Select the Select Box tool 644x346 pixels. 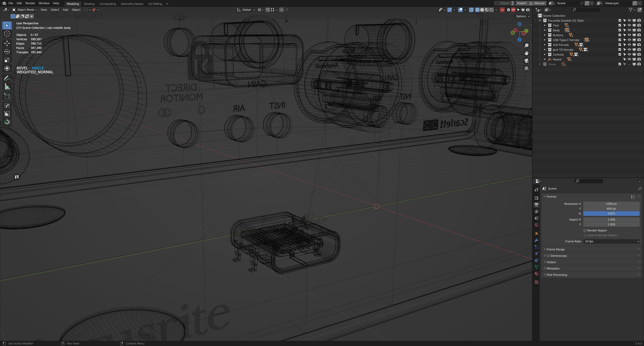[x=7, y=25]
